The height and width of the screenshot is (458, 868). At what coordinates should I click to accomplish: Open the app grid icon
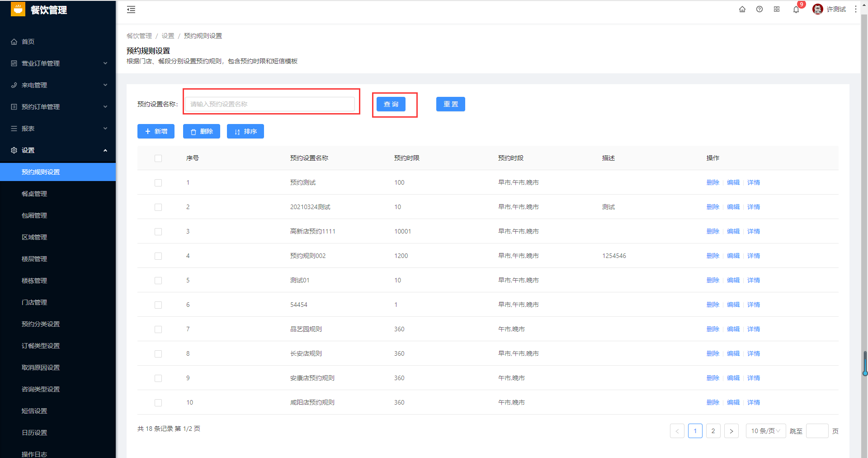(x=777, y=9)
